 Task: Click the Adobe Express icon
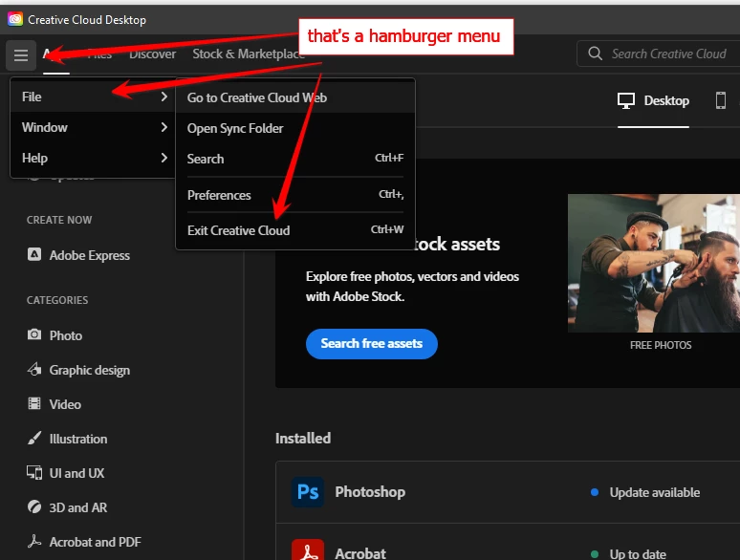point(34,254)
